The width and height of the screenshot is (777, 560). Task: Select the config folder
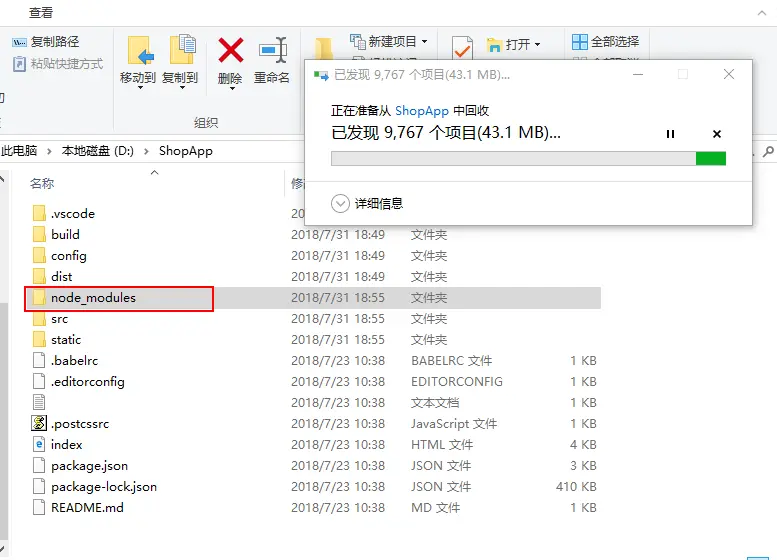69,256
